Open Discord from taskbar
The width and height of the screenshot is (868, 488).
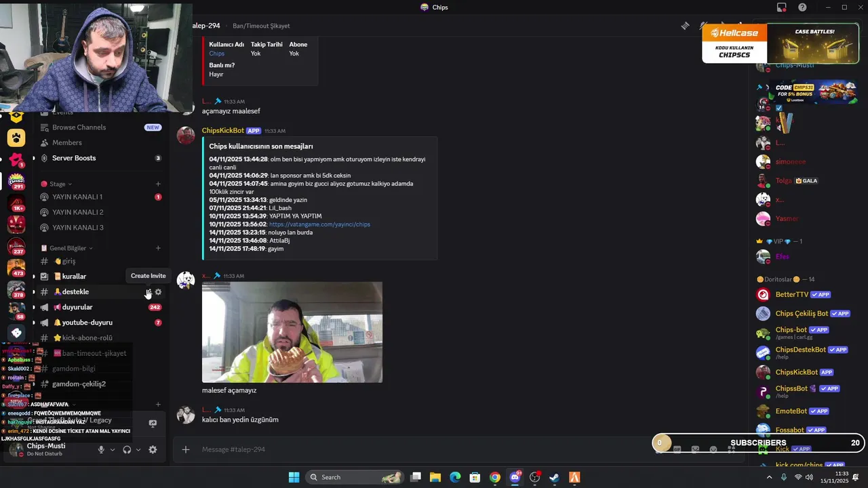click(515, 477)
